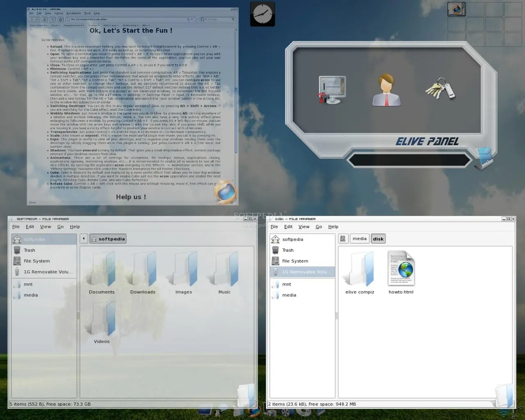525x420 pixels.
Task: Open File menu in Disk file manager
Action: (274, 226)
